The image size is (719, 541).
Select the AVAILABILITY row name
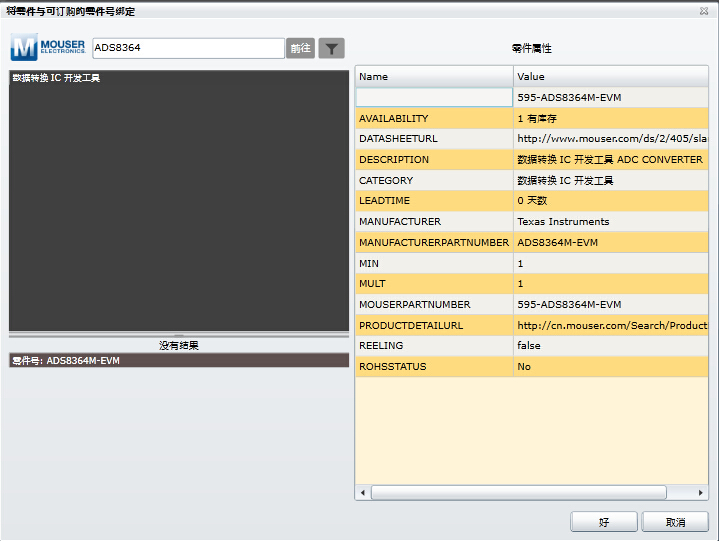tap(434, 118)
